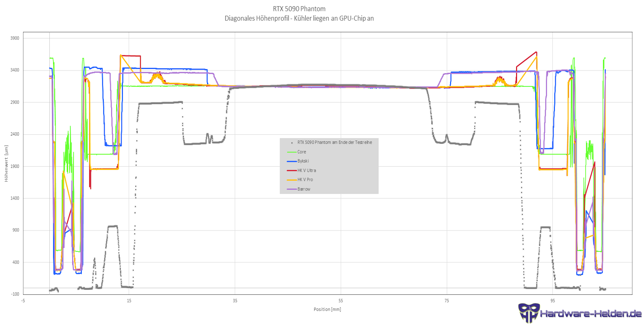Viewport: 644px width, 325px height.
Task: Click the gray dot legend marker
Action: coord(292,142)
